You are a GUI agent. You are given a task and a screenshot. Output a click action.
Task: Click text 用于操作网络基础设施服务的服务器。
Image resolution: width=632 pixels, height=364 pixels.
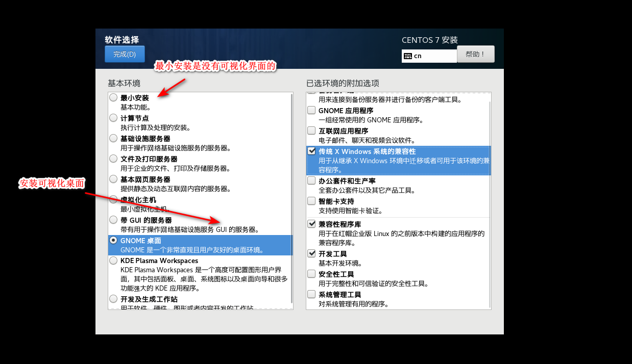point(176,148)
